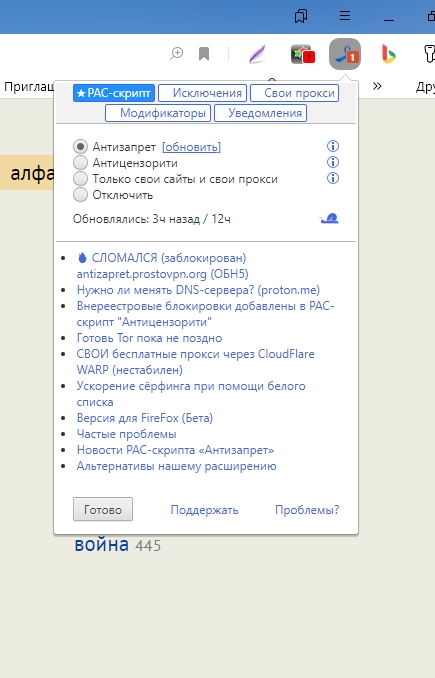Viewport: 435px width, 678px height.
Task: Click the info icon beside Антицензорити
Action: [x=333, y=162]
